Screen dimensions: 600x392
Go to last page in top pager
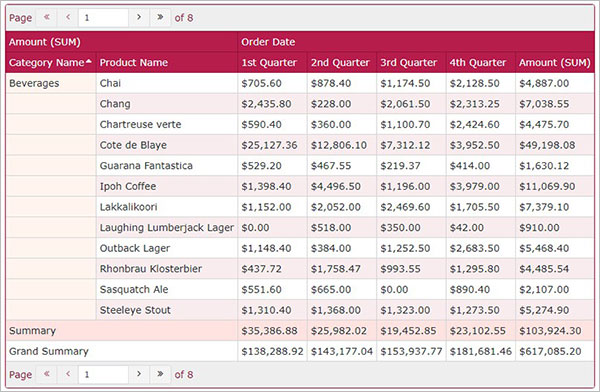point(160,17)
